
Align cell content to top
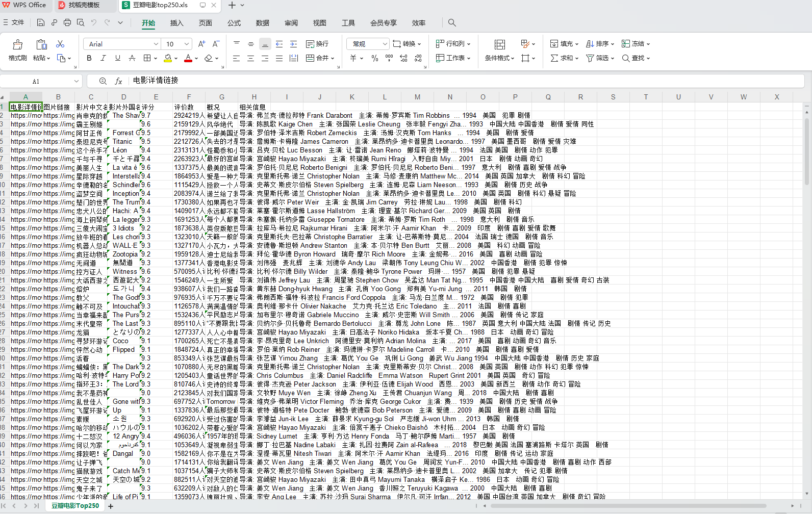tap(236, 44)
